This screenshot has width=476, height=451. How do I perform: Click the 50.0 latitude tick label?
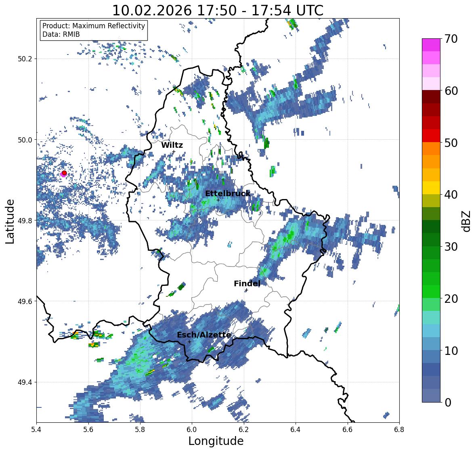pyautogui.click(x=25, y=140)
